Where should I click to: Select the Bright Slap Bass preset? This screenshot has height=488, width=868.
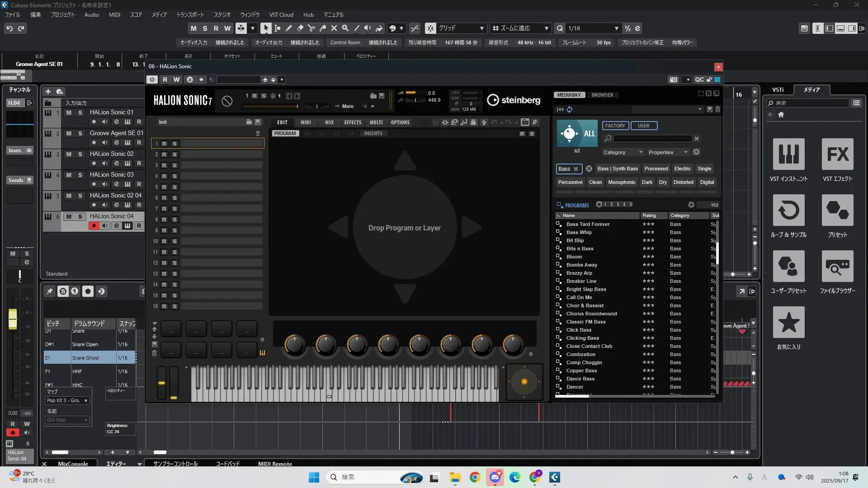586,289
